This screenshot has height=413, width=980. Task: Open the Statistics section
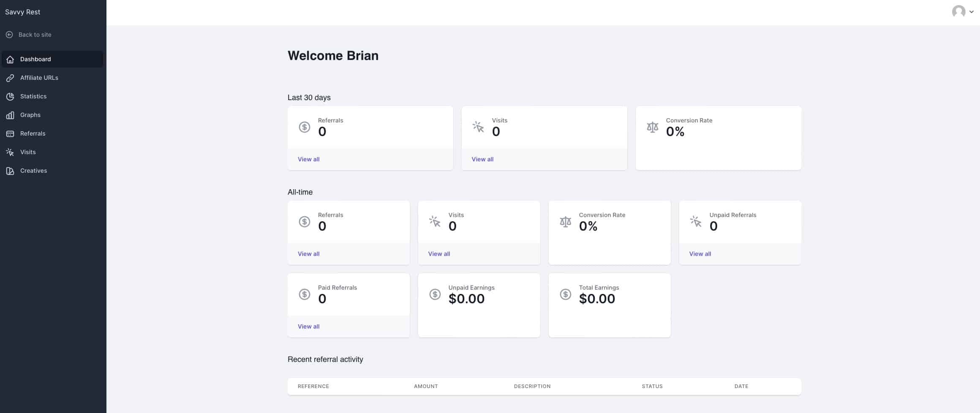(52, 96)
